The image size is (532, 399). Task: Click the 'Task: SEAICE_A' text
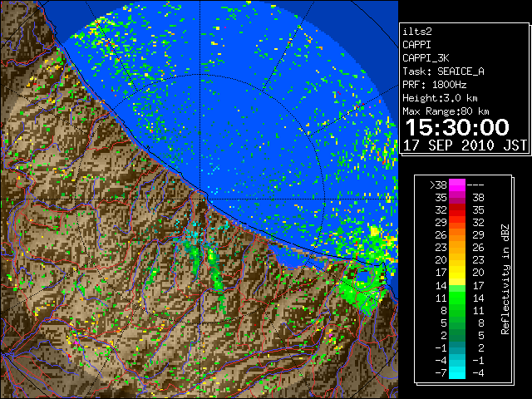[443, 71]
